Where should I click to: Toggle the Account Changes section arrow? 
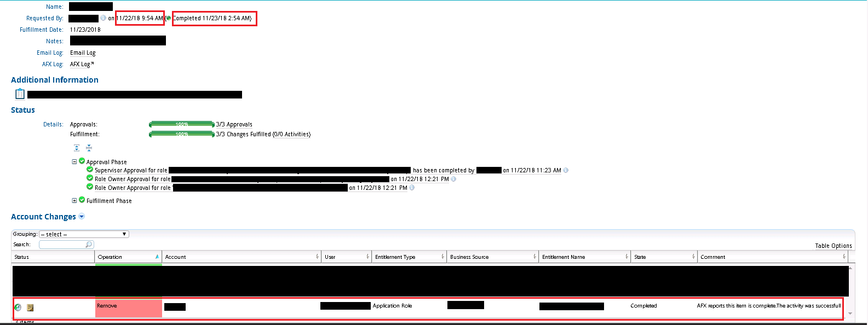tap(82, 217)
